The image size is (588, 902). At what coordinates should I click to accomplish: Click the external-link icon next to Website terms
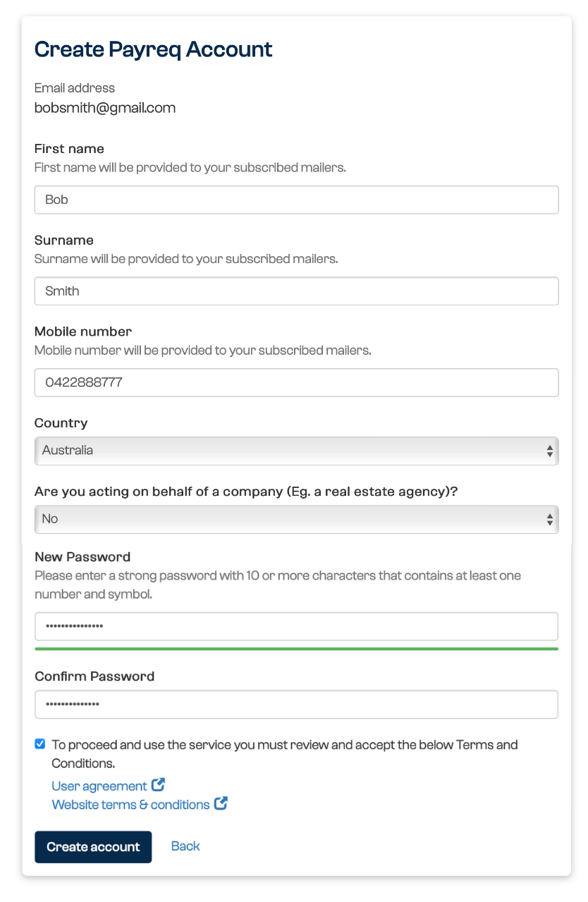pyautogui.click(x=221, y=803)
